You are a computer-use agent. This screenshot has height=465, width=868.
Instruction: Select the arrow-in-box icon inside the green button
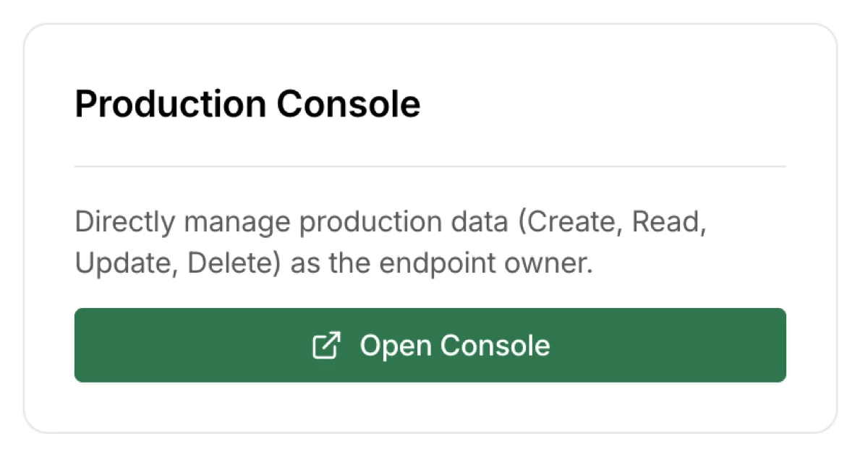(x=327, y=346)
